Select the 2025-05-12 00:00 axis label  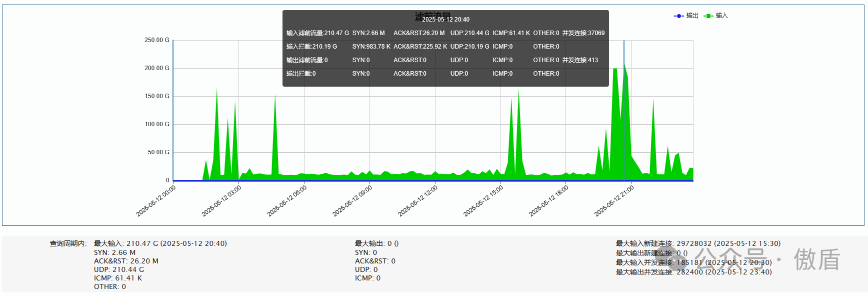[x=156, y=201]
